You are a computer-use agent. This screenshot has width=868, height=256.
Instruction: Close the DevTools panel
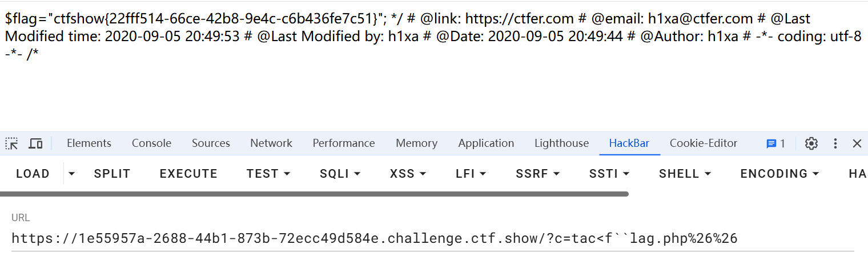pyautogui.click(x=857, y=143)
